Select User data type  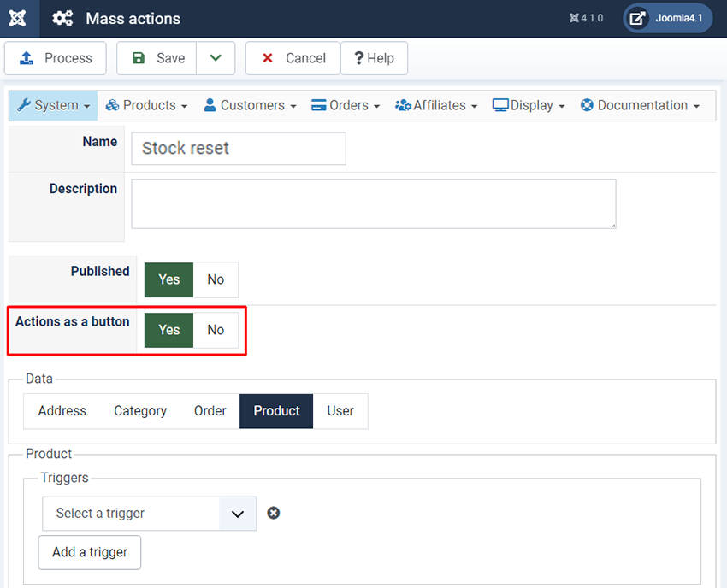pos(340,411)
